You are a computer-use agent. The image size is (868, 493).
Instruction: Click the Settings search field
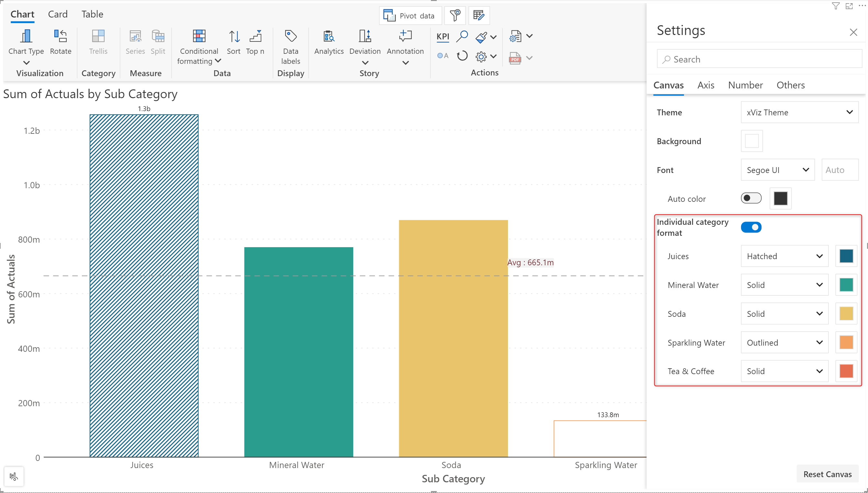point(759,59)
